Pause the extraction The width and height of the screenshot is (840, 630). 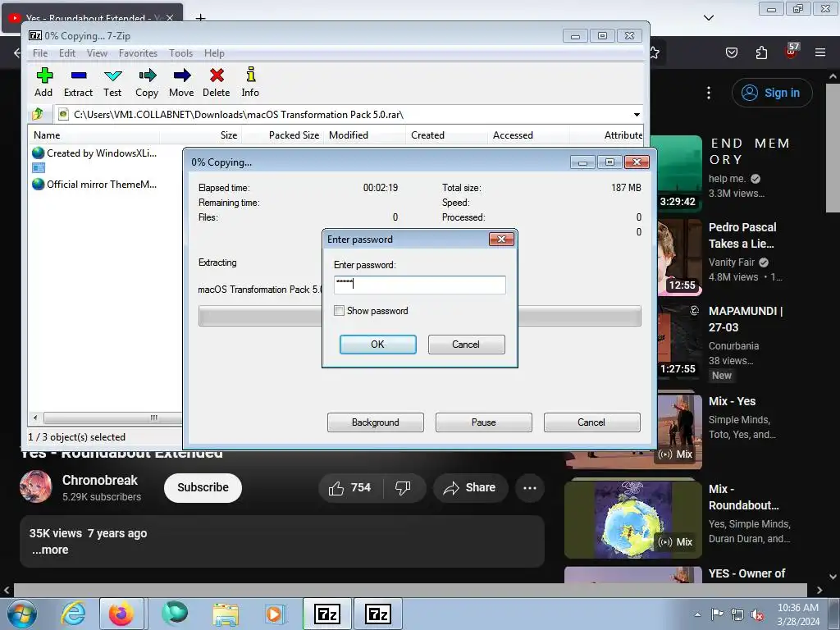click(x=484, y=422)
